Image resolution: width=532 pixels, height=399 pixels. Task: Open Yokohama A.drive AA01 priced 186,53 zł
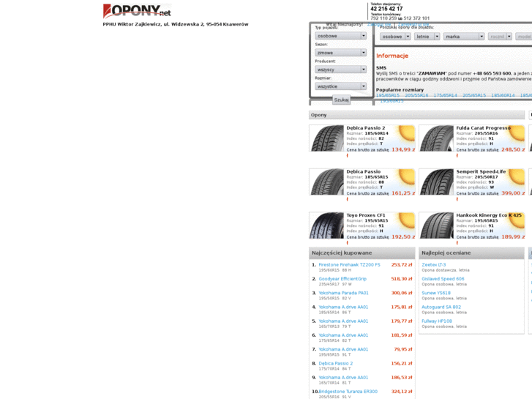[343, 377]
